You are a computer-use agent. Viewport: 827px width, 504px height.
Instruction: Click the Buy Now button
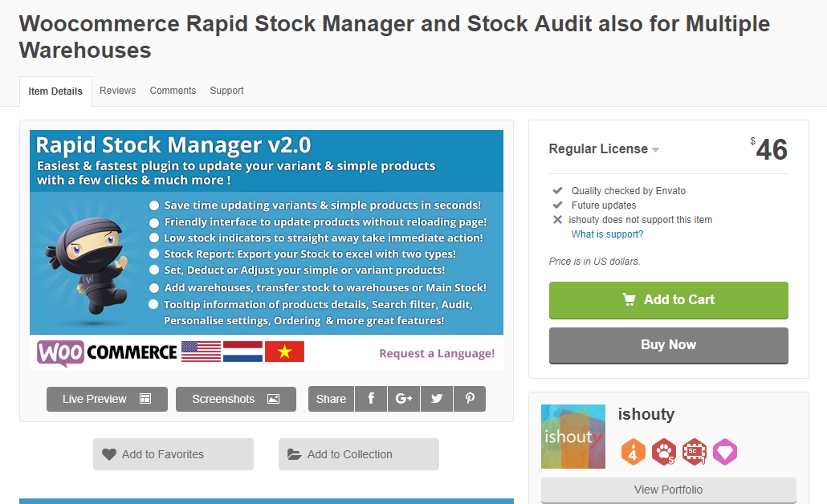point(668,345)
